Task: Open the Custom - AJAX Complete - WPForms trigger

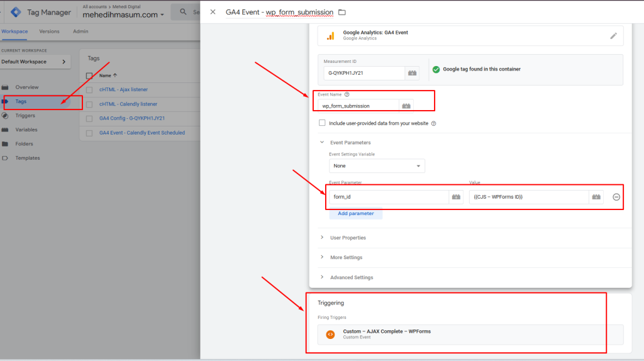Action: tap(470, 335)
